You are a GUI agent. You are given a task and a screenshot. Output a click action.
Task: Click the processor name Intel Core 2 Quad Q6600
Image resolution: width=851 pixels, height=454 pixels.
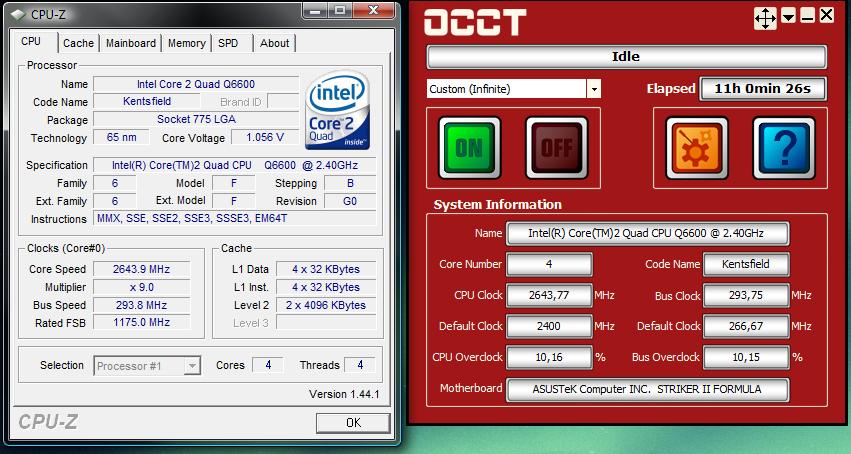pyautogui.click(x=196, y=84)
